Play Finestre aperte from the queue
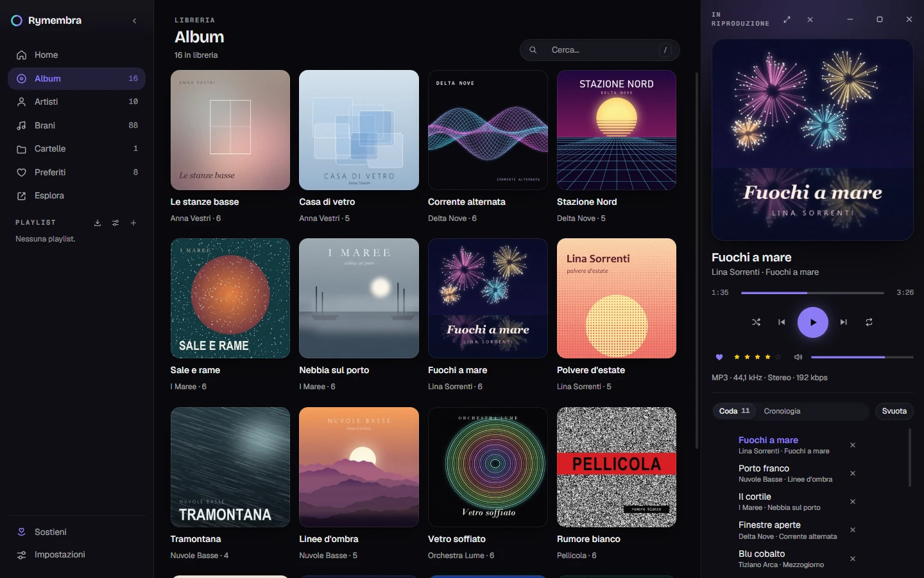The width and height of the screenshot is (924, 578). pos(788,530)
